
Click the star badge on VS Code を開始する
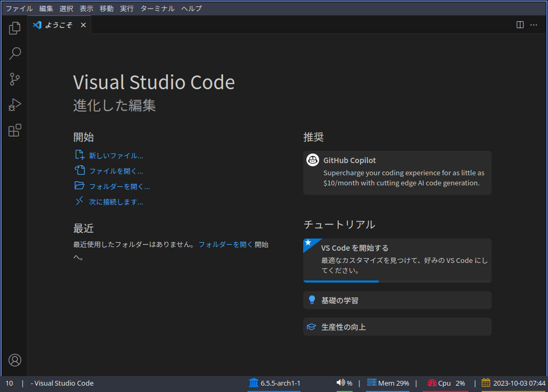click(x=308, y=242)
